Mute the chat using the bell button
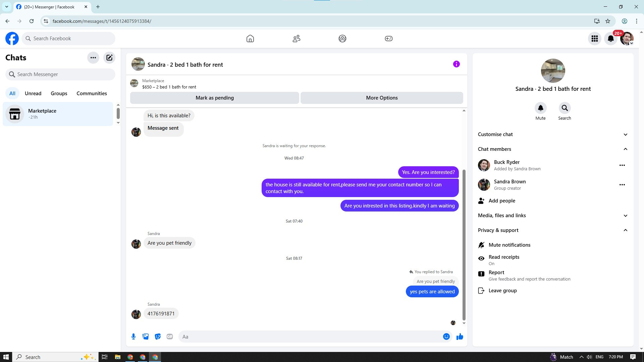The image size is (644, 362). coord(540,108)
